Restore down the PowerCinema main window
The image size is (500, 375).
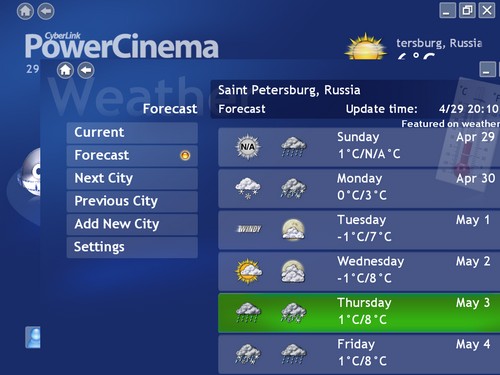pyautogui.click(x=467, y=11)
